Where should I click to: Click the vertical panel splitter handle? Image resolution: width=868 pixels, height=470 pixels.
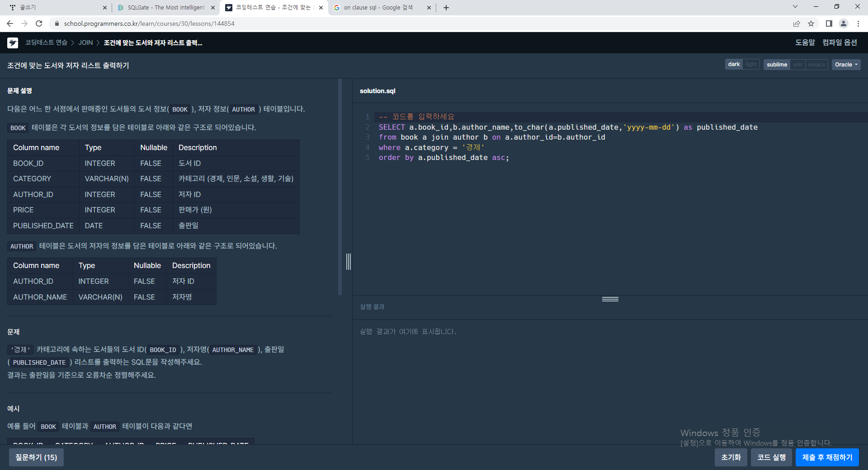(x=349, y=262)
